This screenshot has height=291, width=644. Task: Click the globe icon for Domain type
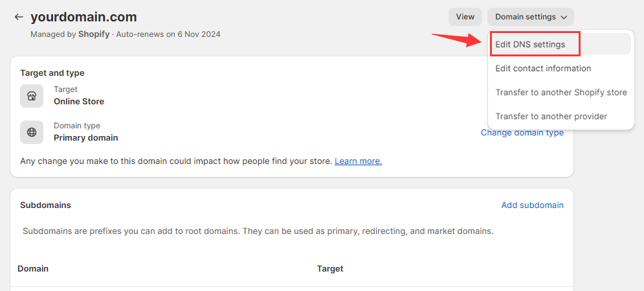tap(32, 132)
